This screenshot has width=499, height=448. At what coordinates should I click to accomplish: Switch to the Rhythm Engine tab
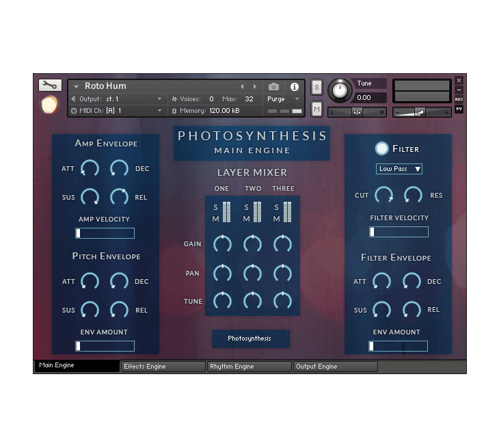coord(249,367)
